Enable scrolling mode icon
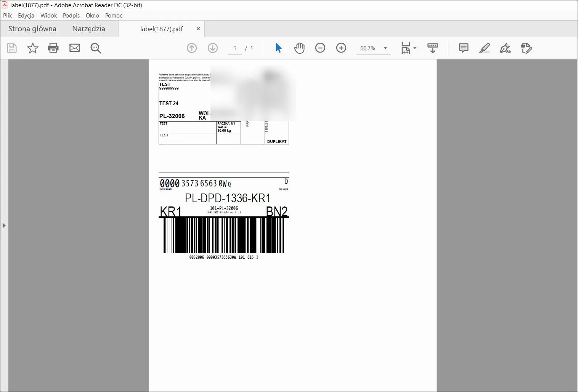The height and width of the screenshot is (392, 578). [x=433, y=48]
